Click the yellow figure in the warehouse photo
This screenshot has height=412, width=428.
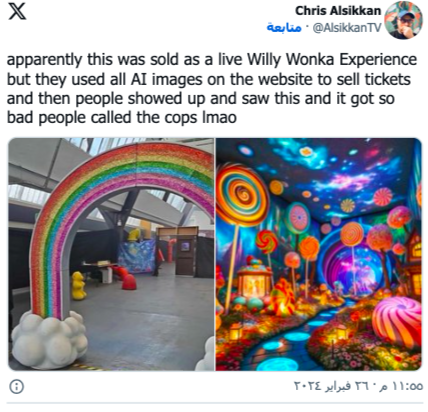(x=78, y=286)
